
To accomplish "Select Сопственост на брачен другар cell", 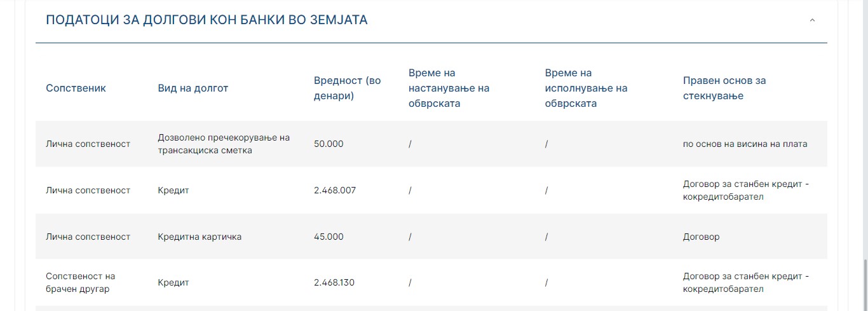I will click(x=80, y=282).
